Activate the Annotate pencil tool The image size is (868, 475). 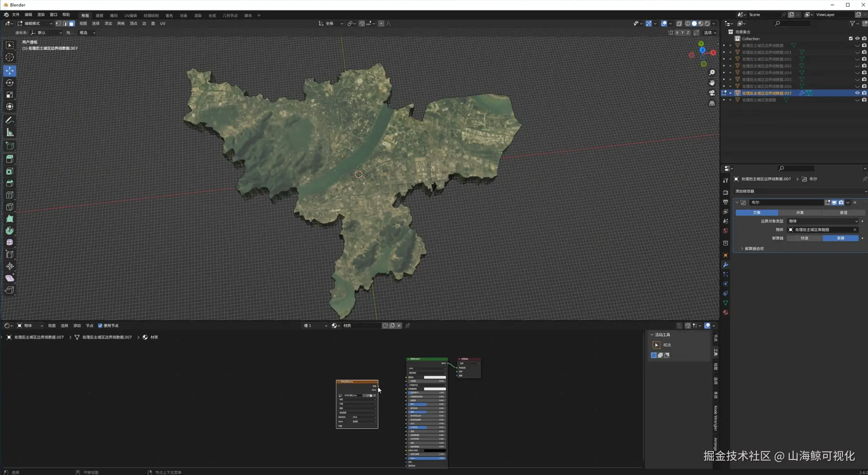point(9,120)
